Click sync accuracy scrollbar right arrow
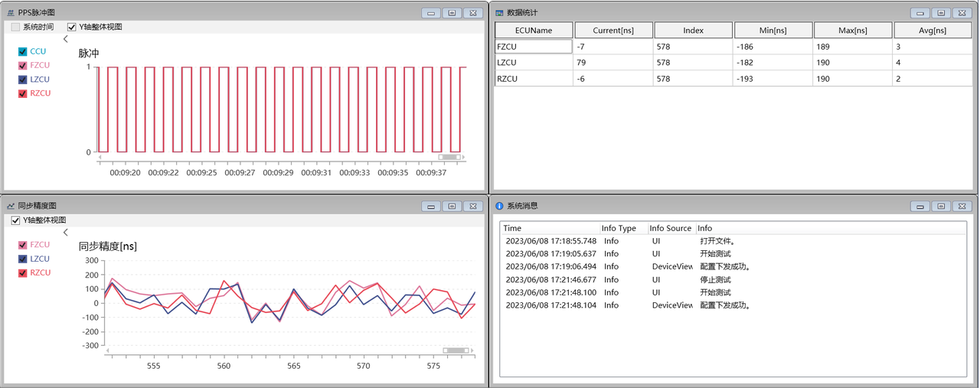The width and height of the screenshot is (980, 388). [x=473, y=351]
